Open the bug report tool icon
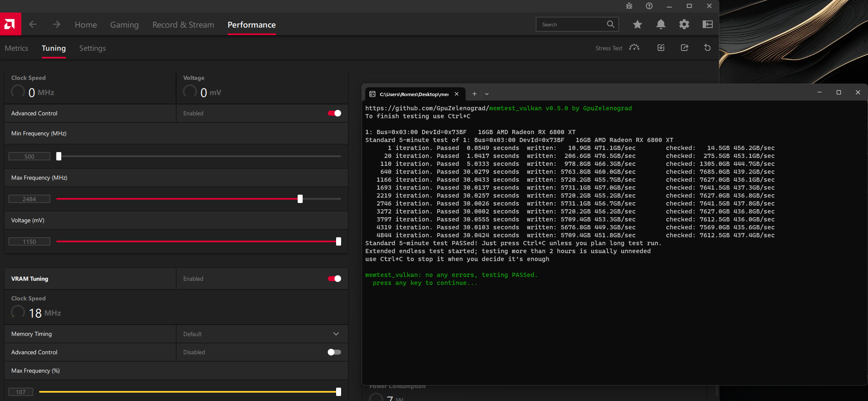868x401 pixels. pos(629,6)
